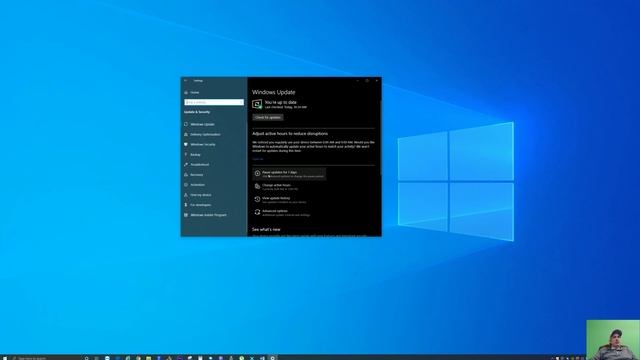The image size is (640, 360).
Task: Pause updates for 7 days
Action: click(x=289, y=174)
